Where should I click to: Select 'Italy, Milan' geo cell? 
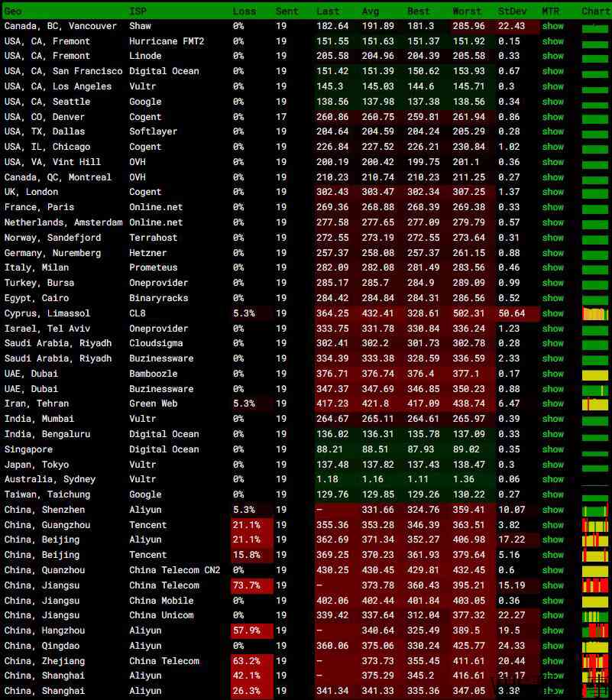[x=36, y=267]
